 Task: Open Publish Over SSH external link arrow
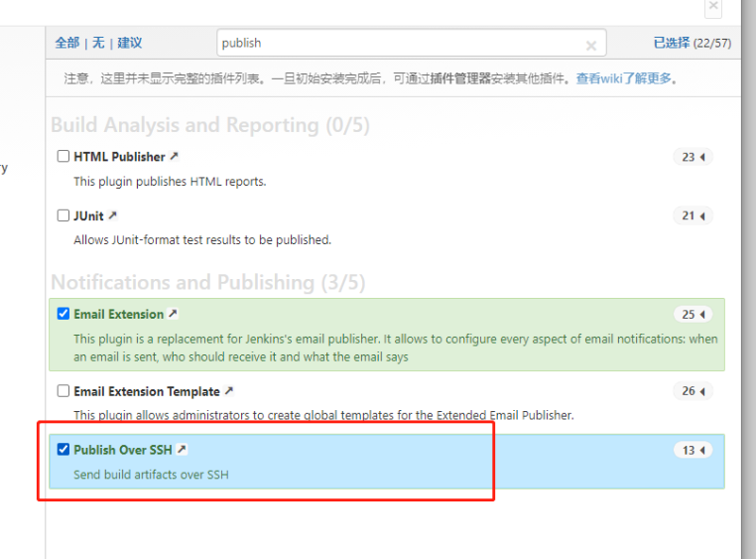tap(182, 449)
